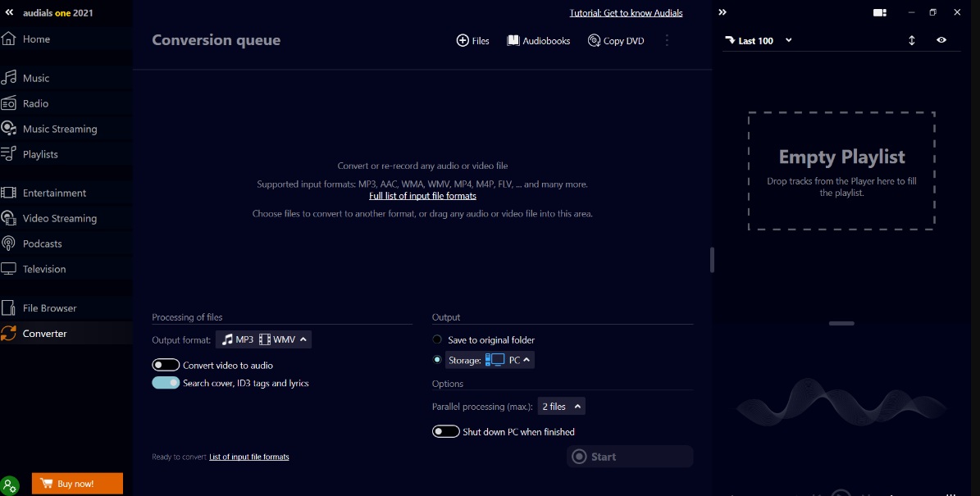Add Audiobooks to the queue
The width and height of the screenshot is (980, 496).
[x=538, y=41]
